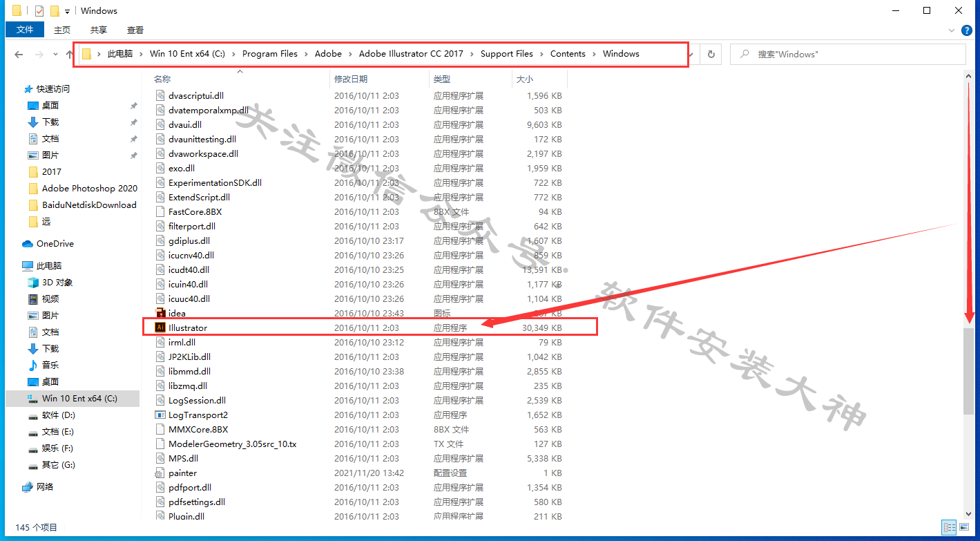Open the 文件 (File) menu
980x541 pixels.
(x=25, y=30)
